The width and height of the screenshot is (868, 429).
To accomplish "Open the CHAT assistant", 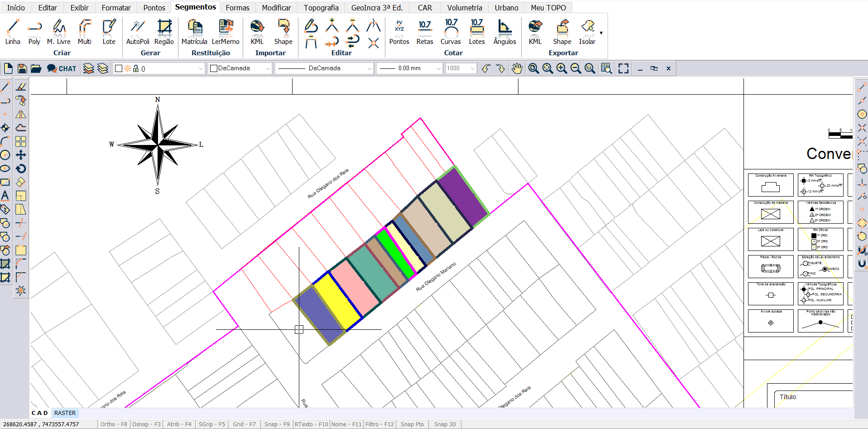I will (x=62, y=68).
